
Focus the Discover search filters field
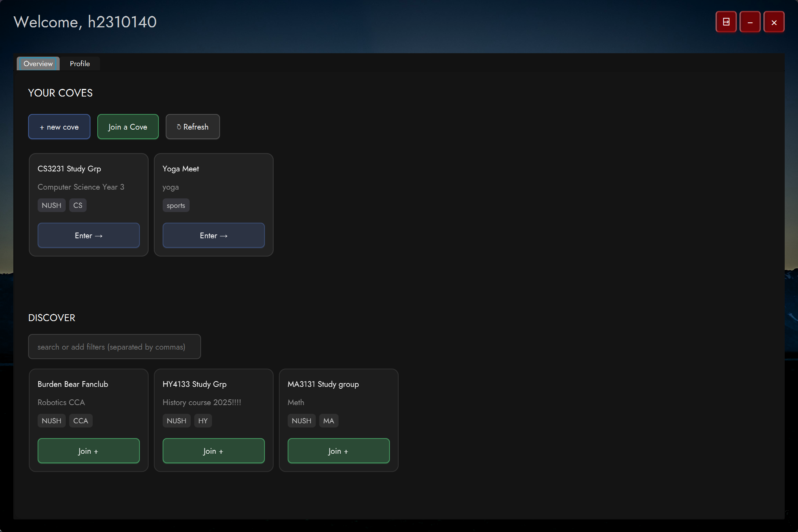tap(114, 347)
